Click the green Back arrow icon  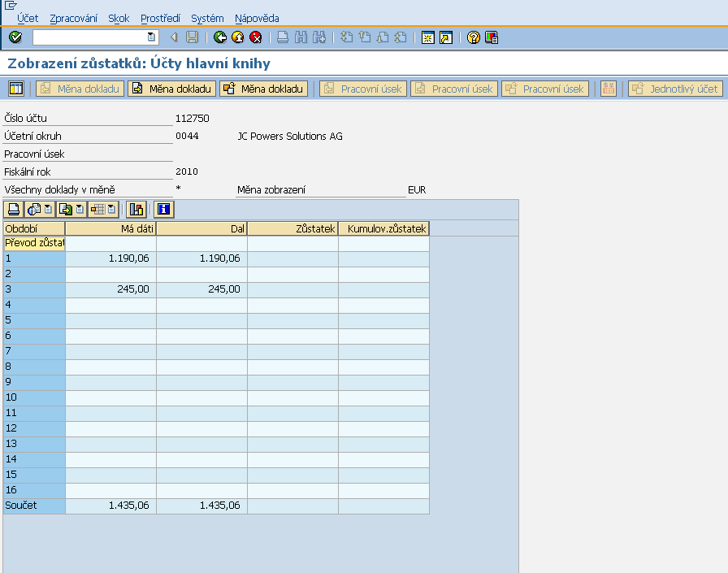pyautogui.click(x=220, y=37)
